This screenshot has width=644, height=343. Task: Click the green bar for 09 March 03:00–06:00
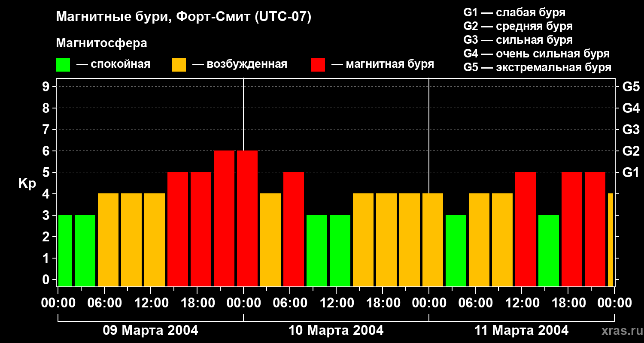pos(85,251)
